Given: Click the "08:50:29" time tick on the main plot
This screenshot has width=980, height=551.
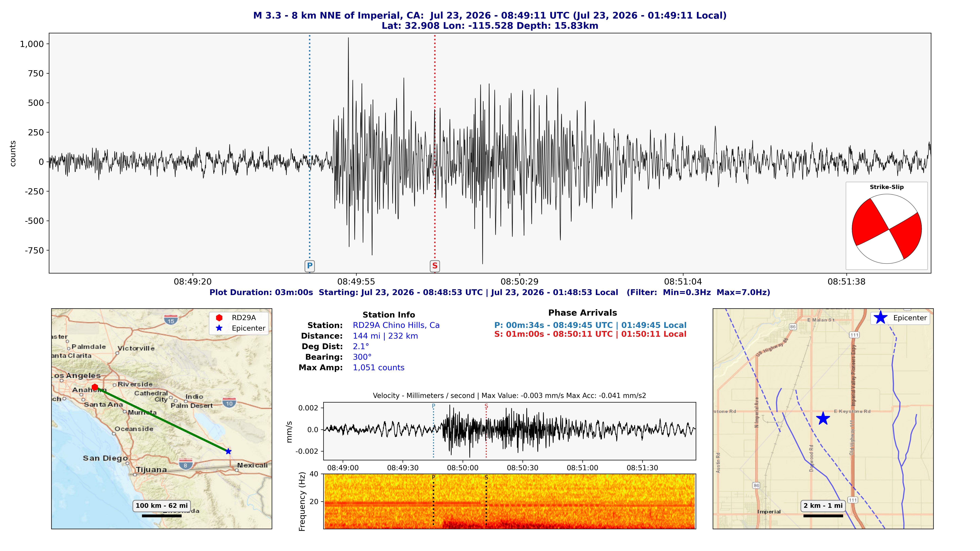Looking at the screenshot, I should (x=520, y=282).
